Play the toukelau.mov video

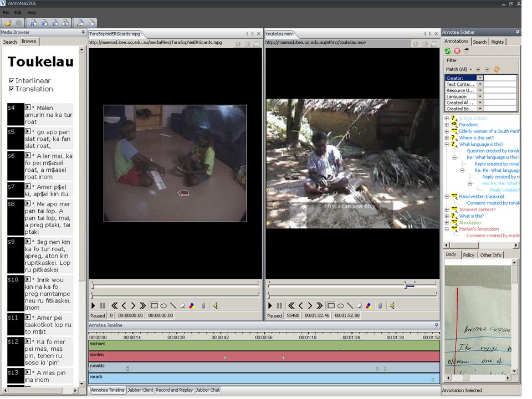click(x=270, y=306)
